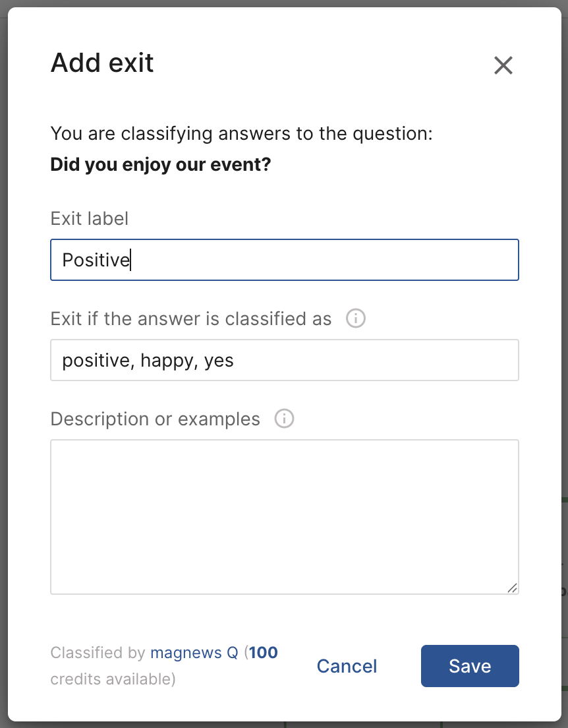
Task: Click the bold '100' credits number
Action: [264, 653]
